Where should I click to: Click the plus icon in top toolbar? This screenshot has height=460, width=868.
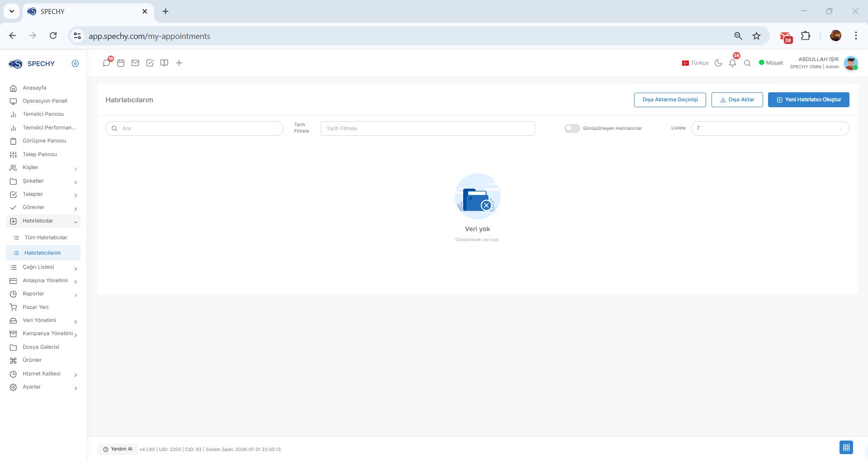[179, 63]
